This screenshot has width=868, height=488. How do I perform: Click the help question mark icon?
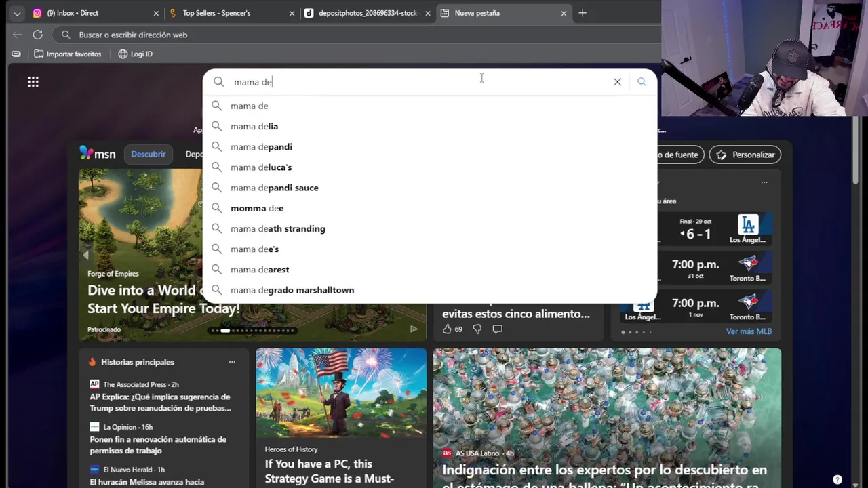click(837, 479)
